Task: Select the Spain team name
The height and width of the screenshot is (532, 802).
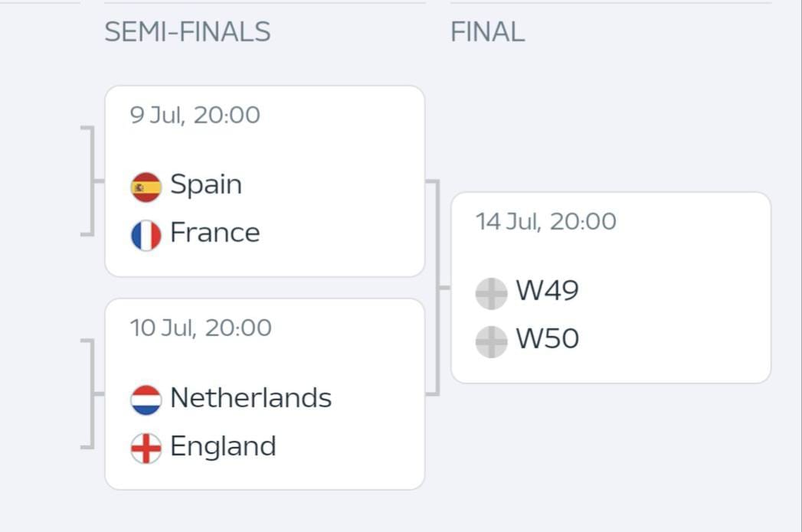Action: [x=206, y=184]
